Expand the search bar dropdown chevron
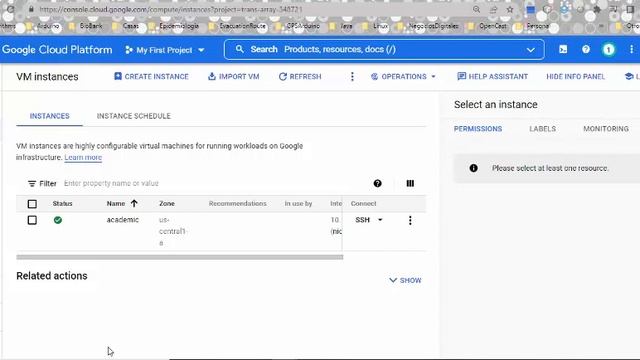This screenshot has height=360, width=640. (530, 50)
